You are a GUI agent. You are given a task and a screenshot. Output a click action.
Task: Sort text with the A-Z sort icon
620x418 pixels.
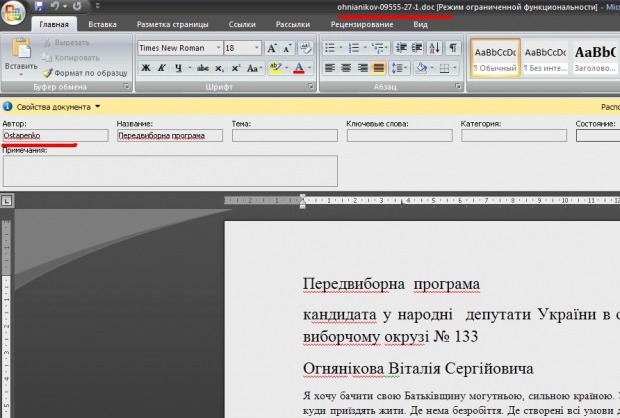click(x=436, y=48)
